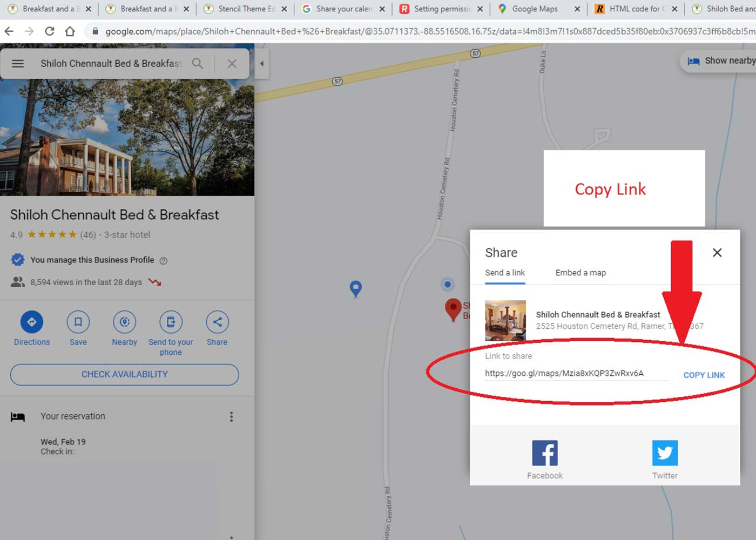Click the padlock site info icon

pos(95,31)
